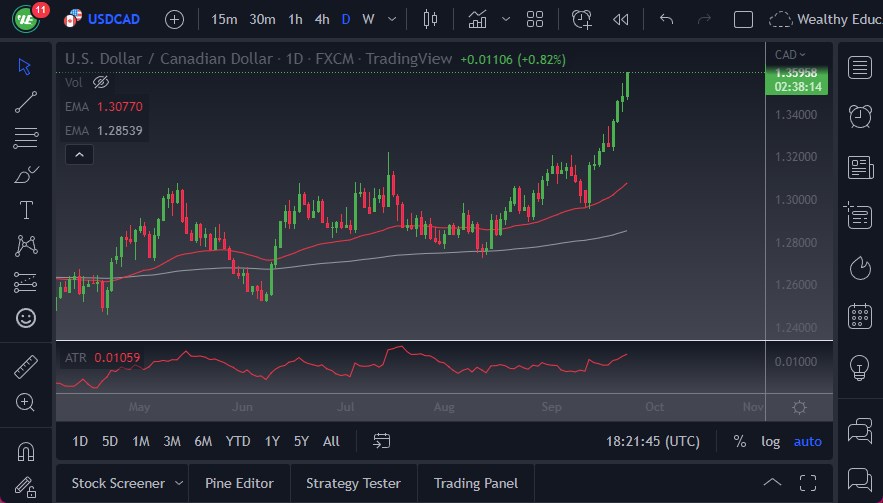Open the alerts clock panel

coord(859,116)
